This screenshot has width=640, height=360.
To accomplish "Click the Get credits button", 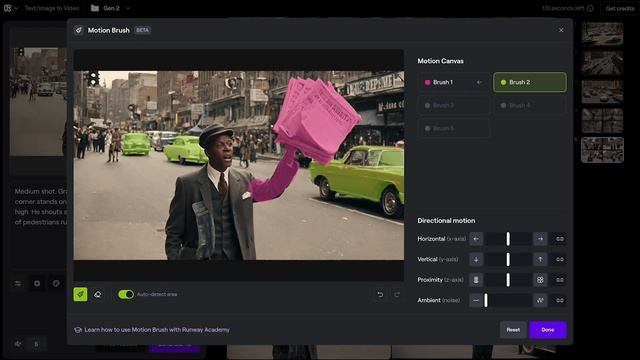I will [620, 8].
